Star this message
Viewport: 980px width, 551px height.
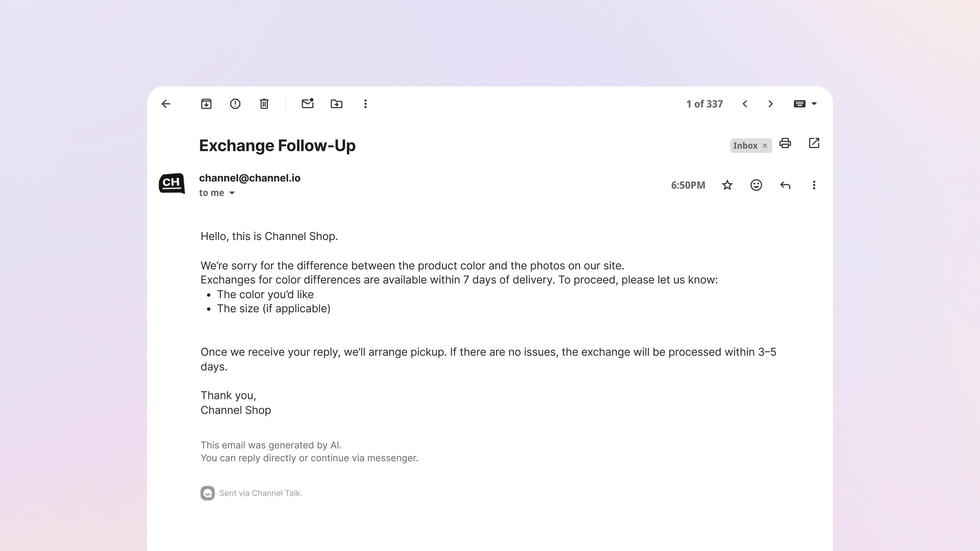tap(727, 185)
